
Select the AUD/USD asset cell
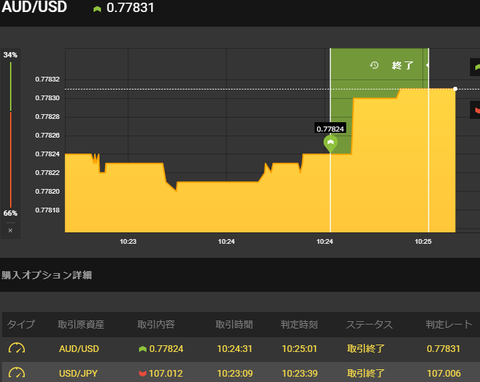[x=79, y=349]
